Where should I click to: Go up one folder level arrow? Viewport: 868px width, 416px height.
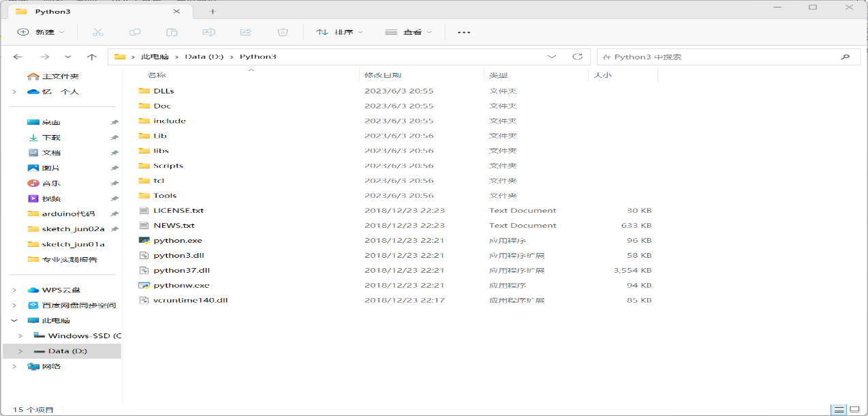pyautogui.click(x=92, y=57)
